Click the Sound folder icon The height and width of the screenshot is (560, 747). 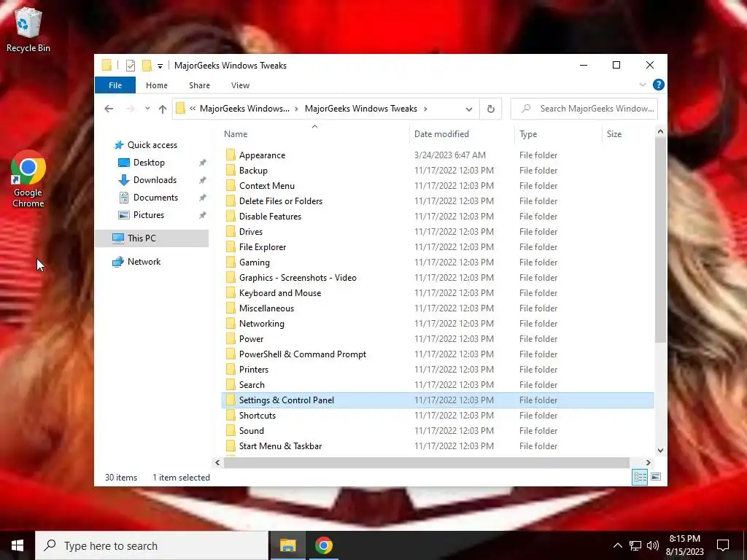pyautogui.click(x=231, y=430)
